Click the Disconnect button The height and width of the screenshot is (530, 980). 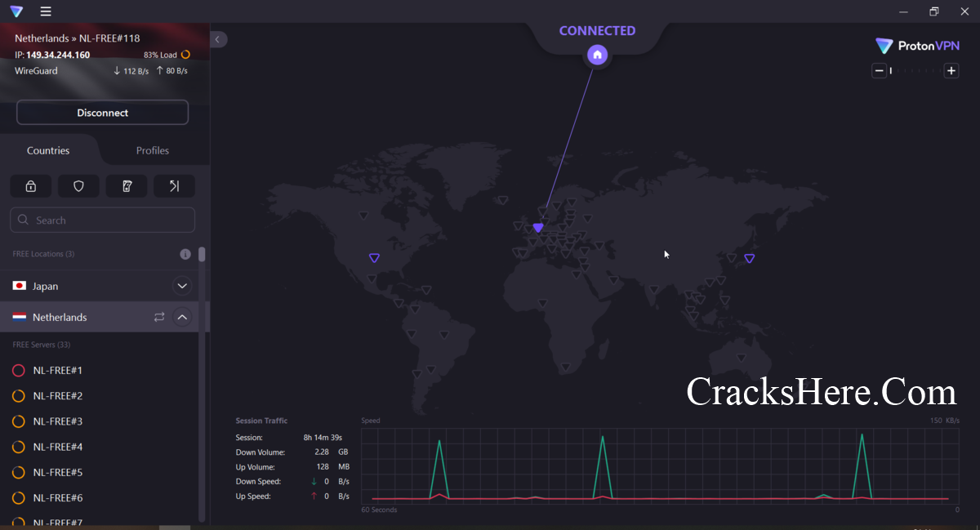(x=102, y=113)
